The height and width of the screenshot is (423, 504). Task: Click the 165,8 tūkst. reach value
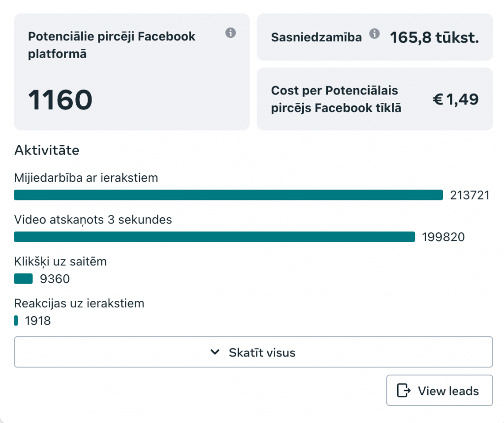[434, 37]
